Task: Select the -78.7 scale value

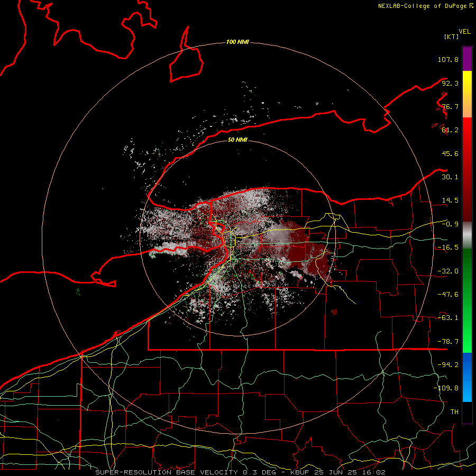Action: pyautogui.click(x=448, y=342)
